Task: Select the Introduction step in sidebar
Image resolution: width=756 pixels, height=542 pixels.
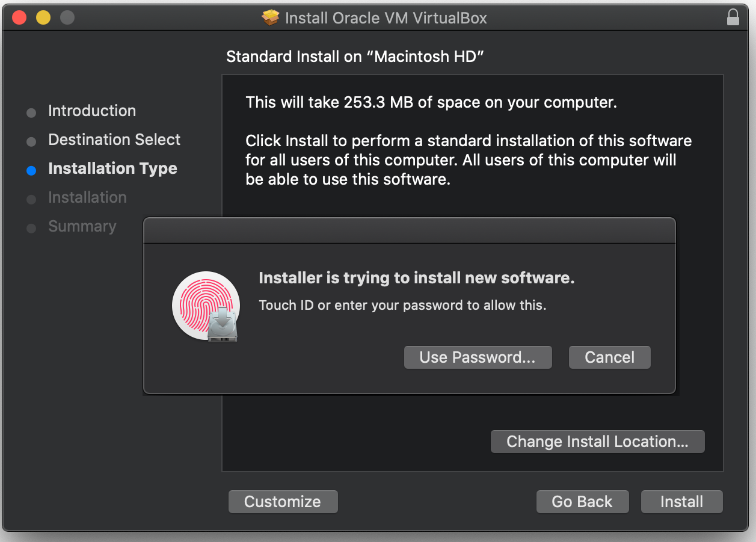Action: [x=92, y=111]
